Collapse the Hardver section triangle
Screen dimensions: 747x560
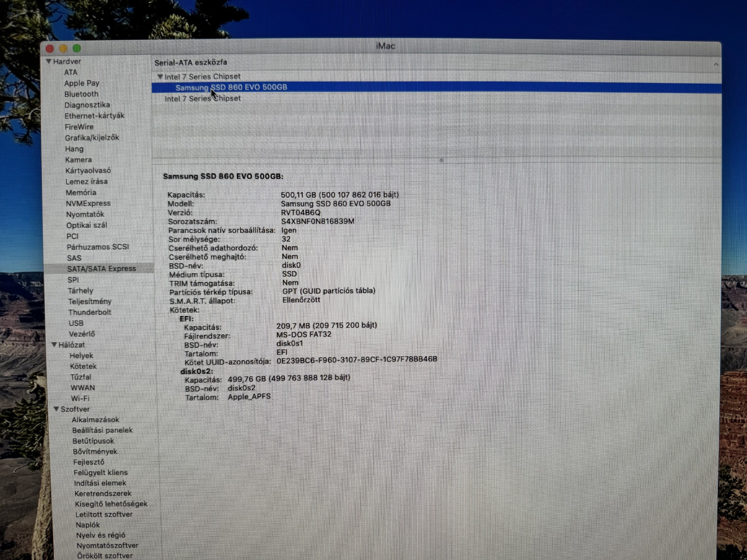point(49,61)
